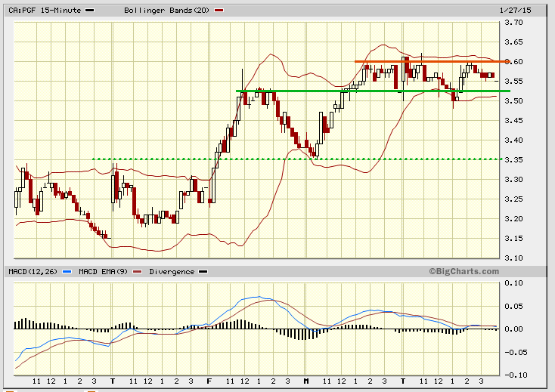Click the chart date "1/27/15"
The width and height of the screenshot is (555, 392).
coord(516,11)
